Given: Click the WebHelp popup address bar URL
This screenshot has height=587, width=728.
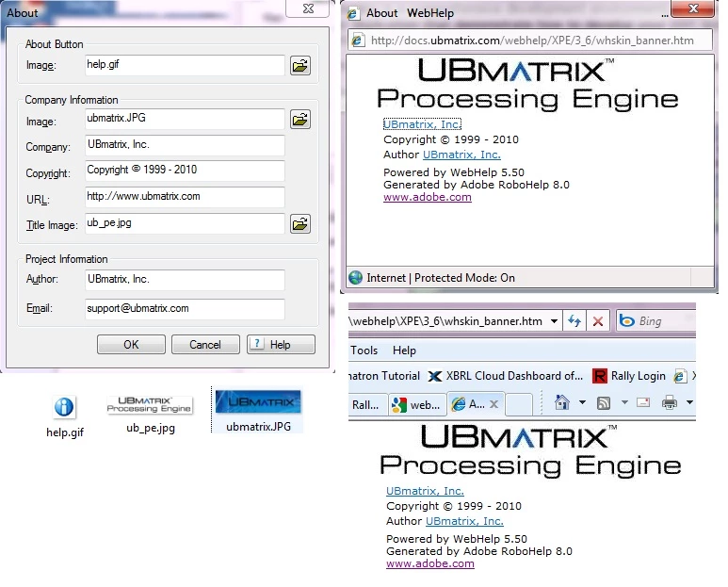Looking at the screenshot, I should coord(532,41).
